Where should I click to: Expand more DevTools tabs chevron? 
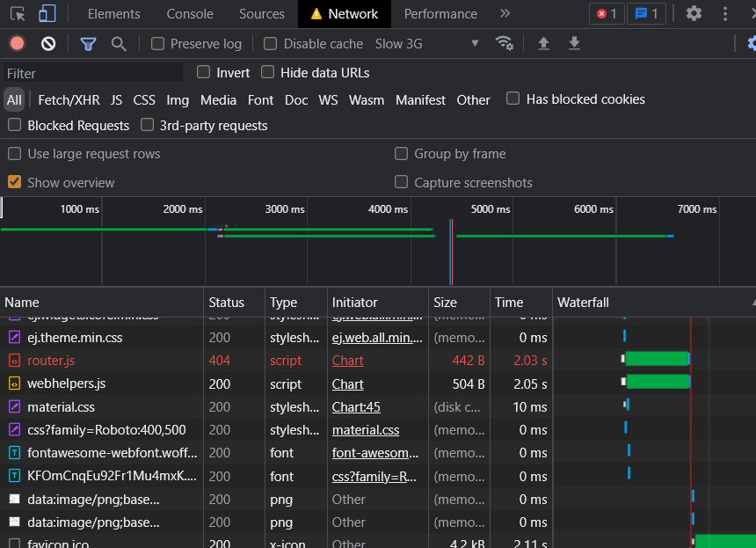505,14
